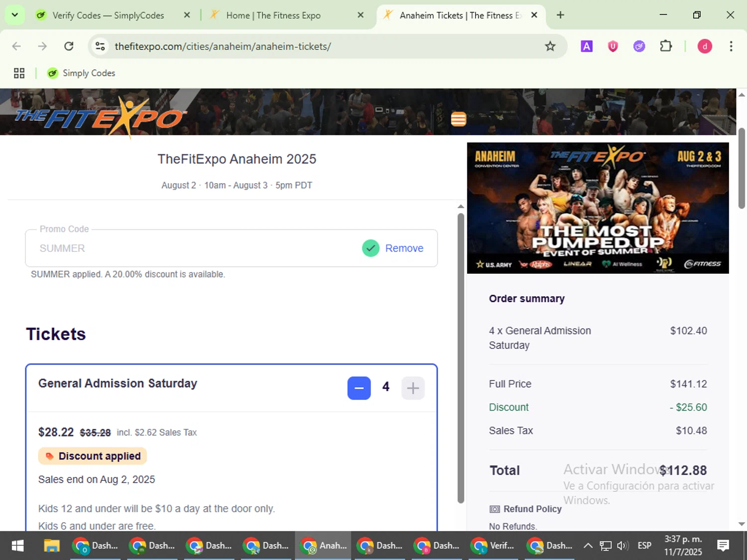Click the General Admission Saturday ticket title
Screen dimensions: 747x560
[118, 383]
